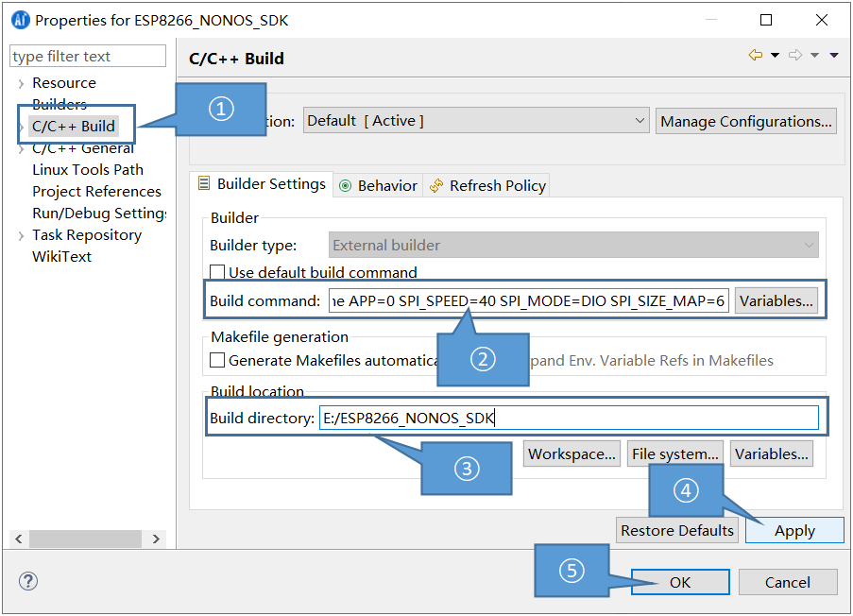Maximize the Properties dialog window
The height and width of the screenshot is (616, 853).
tap(766, 20)
